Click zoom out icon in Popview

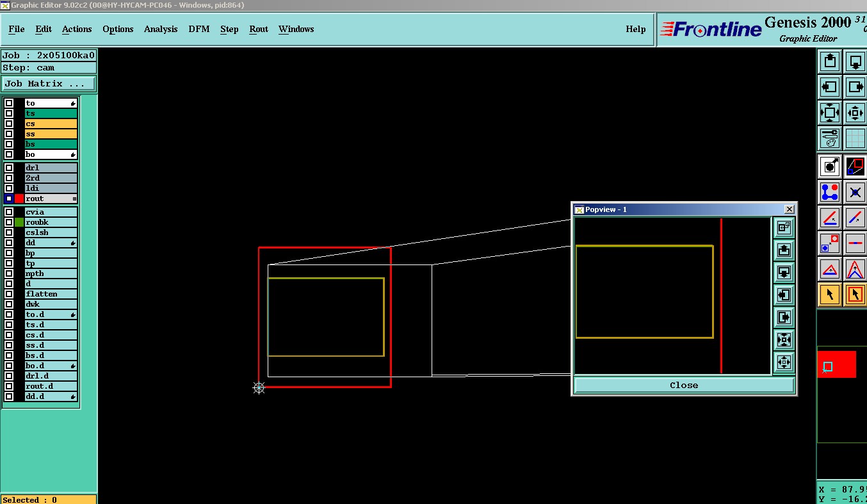point(784,362)
